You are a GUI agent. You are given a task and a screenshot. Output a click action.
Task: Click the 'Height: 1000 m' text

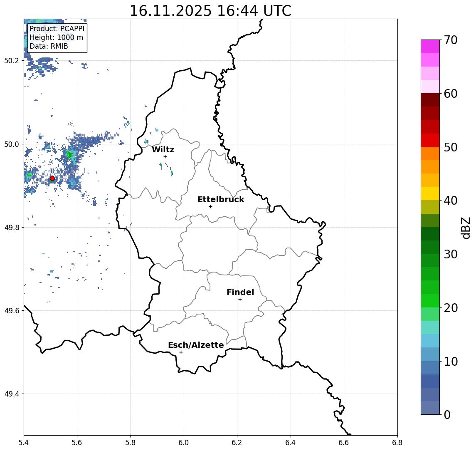[56, 37]
